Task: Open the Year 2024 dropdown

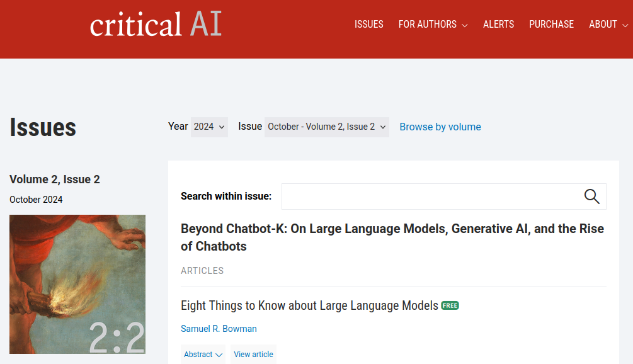Action: [x=209, y=127]
